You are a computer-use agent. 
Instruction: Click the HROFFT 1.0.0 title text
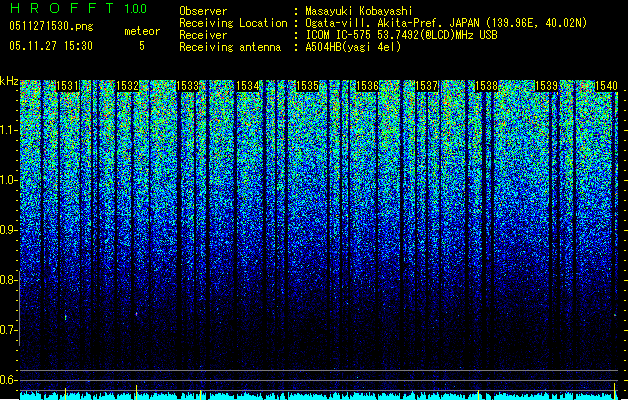click(79, 8)
